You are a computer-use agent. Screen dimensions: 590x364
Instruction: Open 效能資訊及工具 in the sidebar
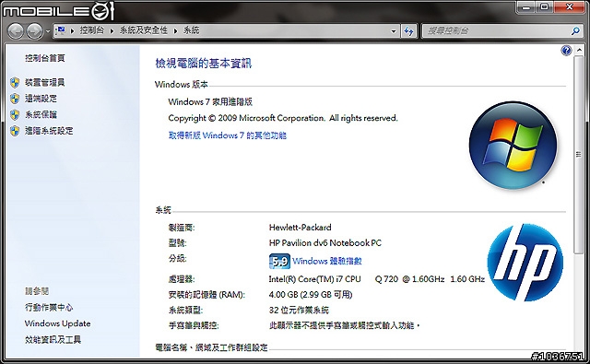pyautogui.click(x=53, y=339)
